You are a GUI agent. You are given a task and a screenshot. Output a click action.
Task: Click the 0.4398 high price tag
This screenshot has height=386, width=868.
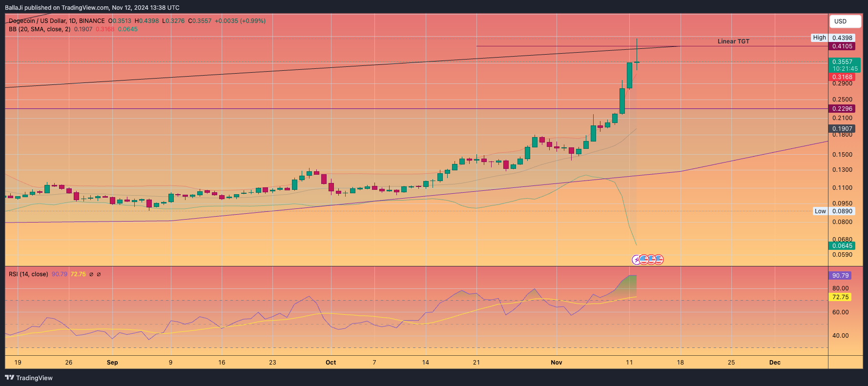coord(842,38)
